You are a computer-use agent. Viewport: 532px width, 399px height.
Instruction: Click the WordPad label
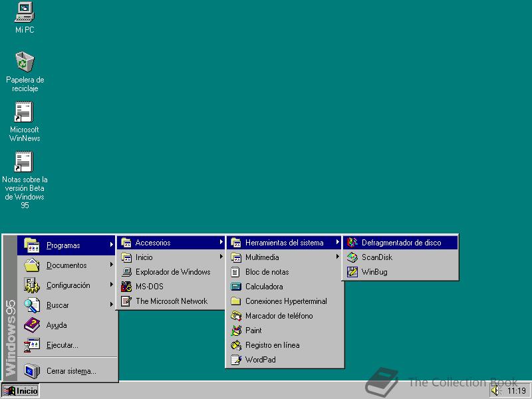click(260, 360)
